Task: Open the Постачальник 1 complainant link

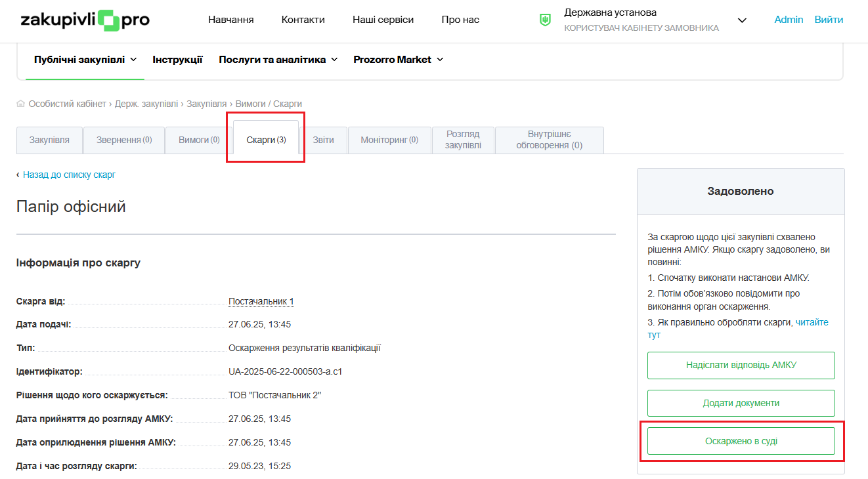Action: (261, 302)
